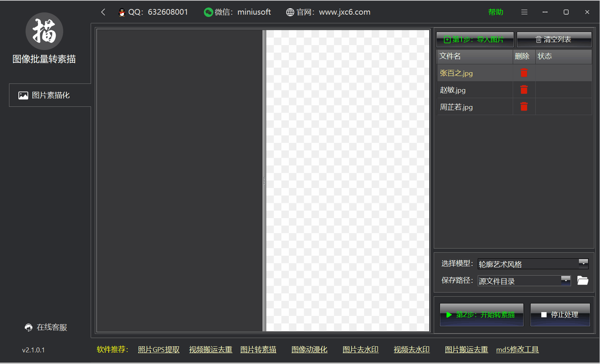This screenshot has width=600, height=364.
Task: Open 照片GPS提取 recommendation link
Action: pyautogui.click(x=159, y=350)
